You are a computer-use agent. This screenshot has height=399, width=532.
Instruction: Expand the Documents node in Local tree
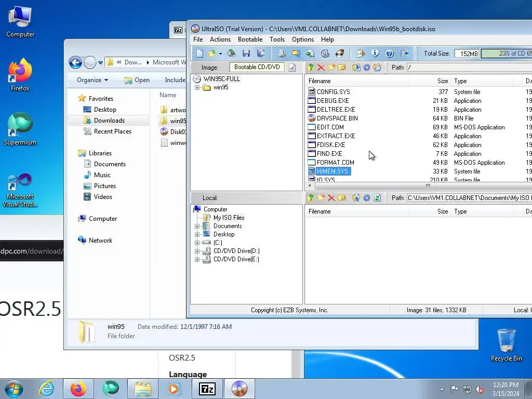[x=197, y=226]
